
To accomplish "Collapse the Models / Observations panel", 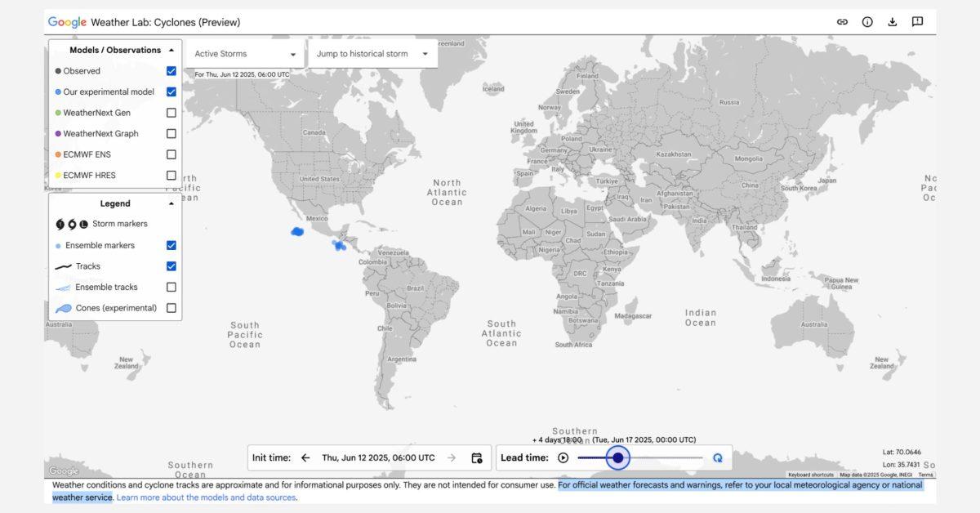I will coord(171,50).
